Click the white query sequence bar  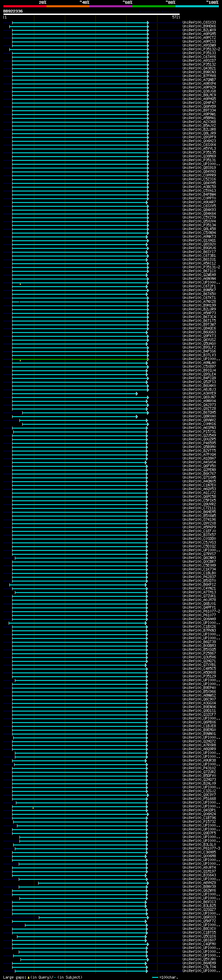point(92,15)
